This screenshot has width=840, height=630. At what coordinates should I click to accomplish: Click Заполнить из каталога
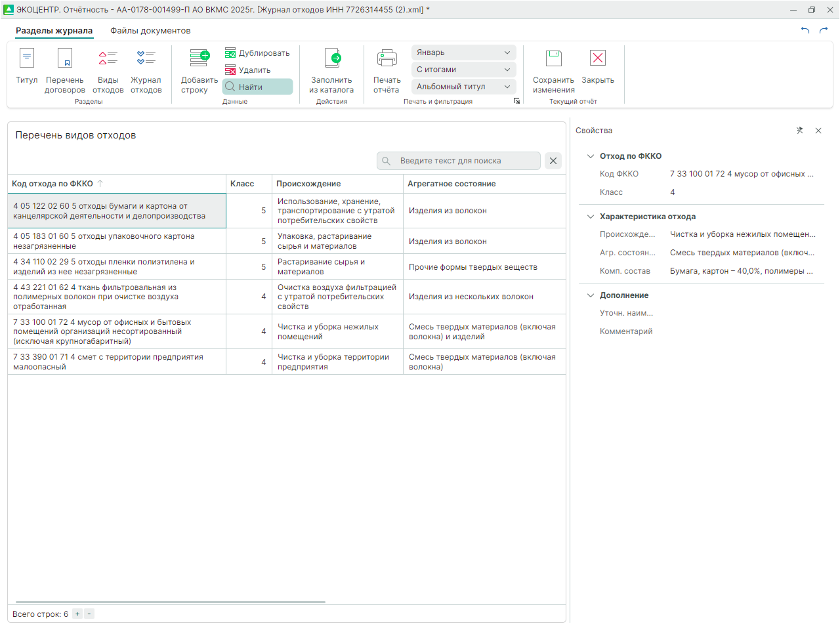click(331, 71)
